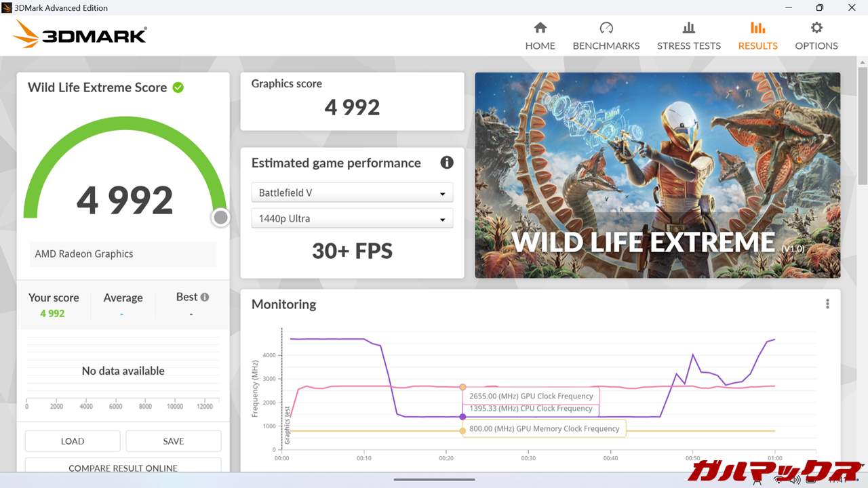The image size is (868, 488).
Task: Click the LOAD button
Action: [73, 441]
